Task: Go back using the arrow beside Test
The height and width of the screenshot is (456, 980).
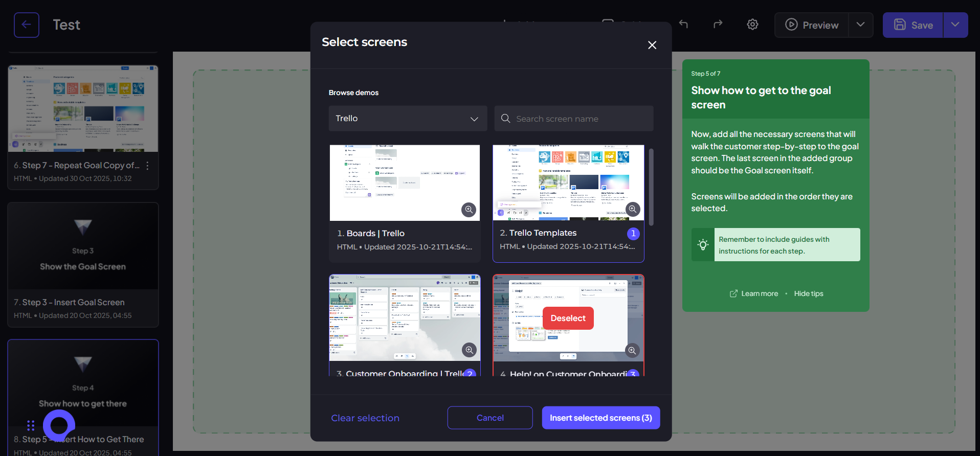Action: [27, 25]
